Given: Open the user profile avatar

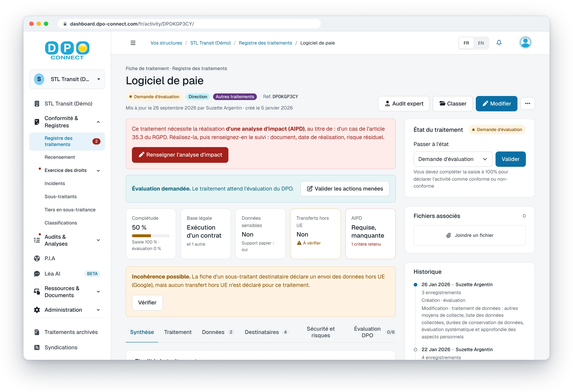Looking at the screenshot, I should coord(525,43).
